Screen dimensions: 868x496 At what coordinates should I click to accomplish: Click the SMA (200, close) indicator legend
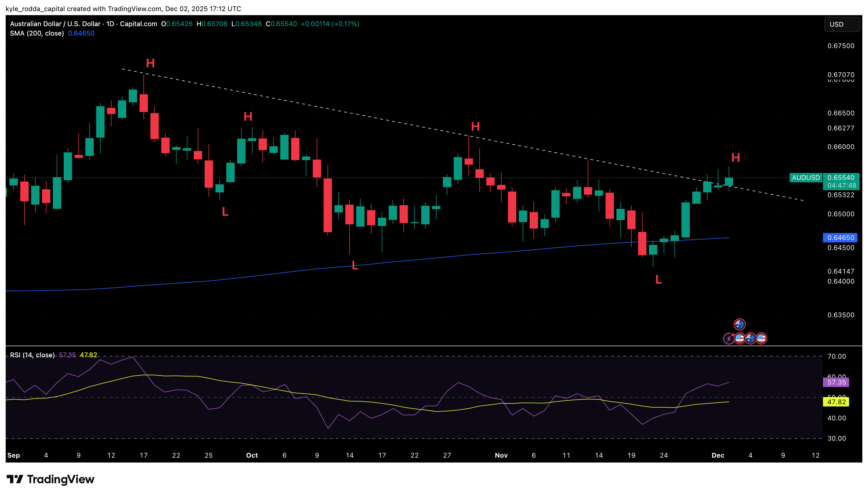[x=37, y=33]
